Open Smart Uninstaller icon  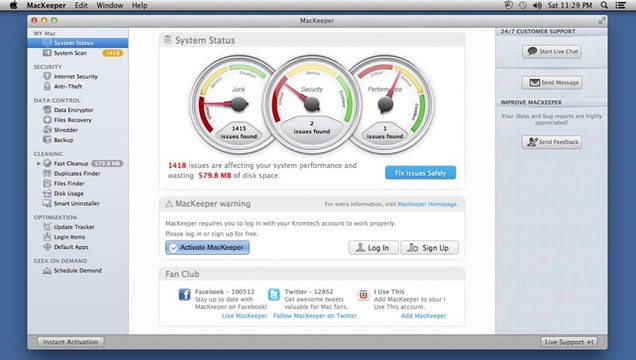(47, 204)
